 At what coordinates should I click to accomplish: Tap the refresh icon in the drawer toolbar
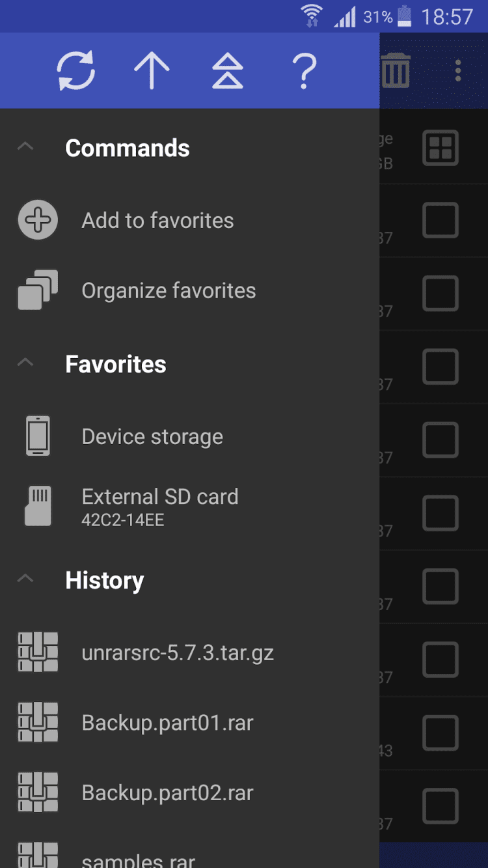click(76, 70)
